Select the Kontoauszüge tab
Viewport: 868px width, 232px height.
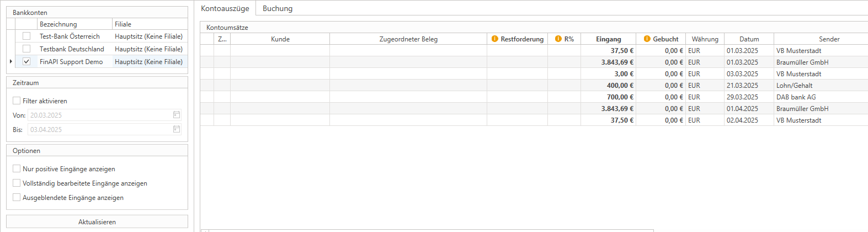click(x=225, y=8)
